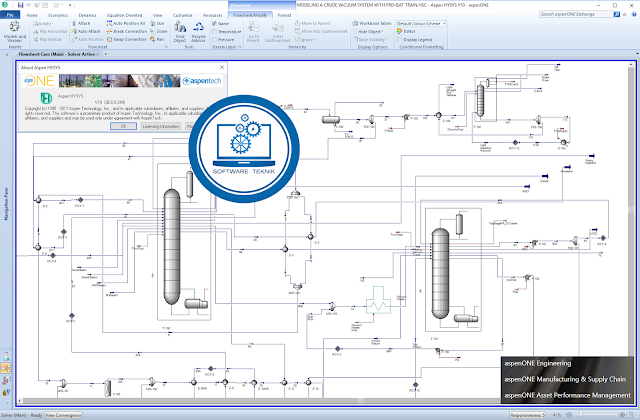Open the Recycle Advisor
The width and height of the screenshot is (640, 420).
(x=198, y=32)
